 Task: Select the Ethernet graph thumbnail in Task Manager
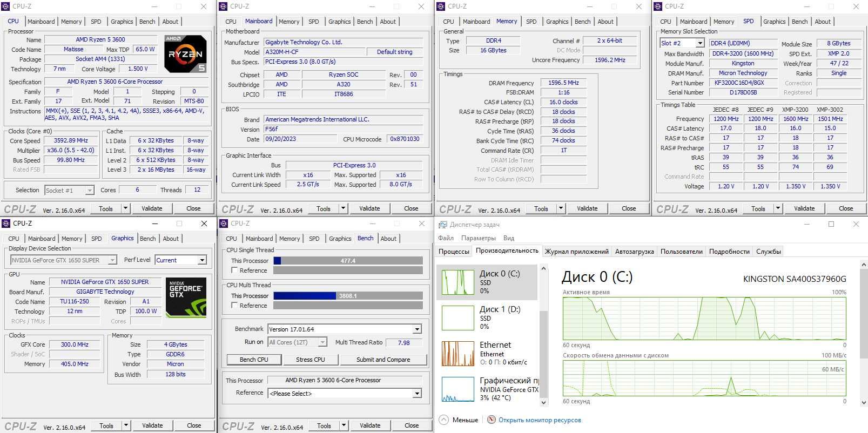[457, 353]
